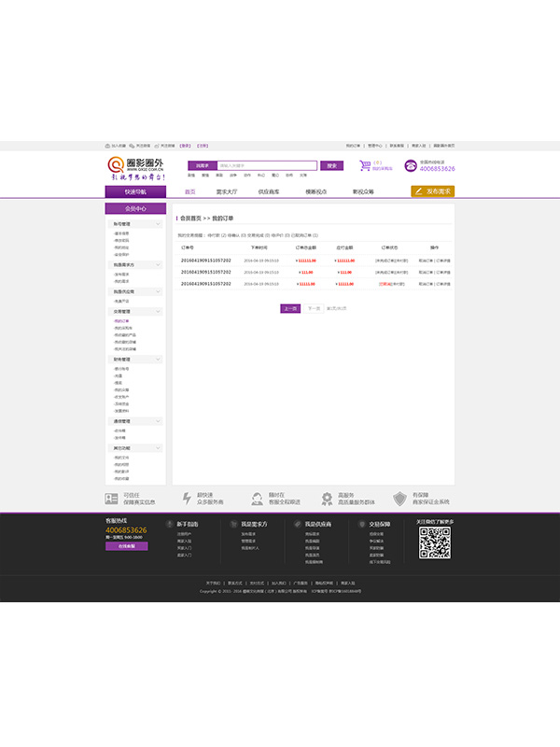Viewport: 560px width, 747px height.
Task: Click the purple 在线客服 footer button
Action: pyautogui.click(x=127, y=546)
